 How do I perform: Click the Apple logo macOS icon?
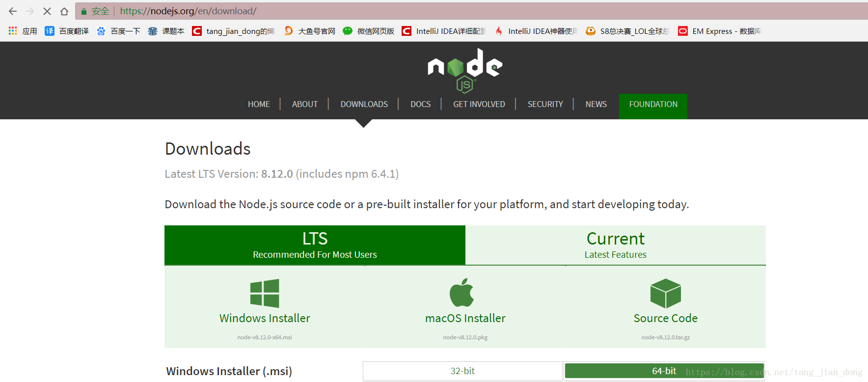[462, 293]
